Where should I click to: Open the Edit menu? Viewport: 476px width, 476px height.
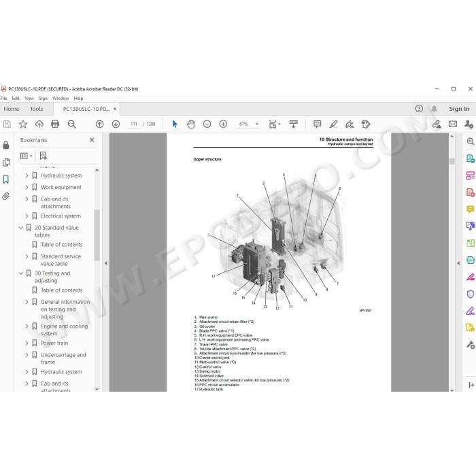tap(16, 99)
